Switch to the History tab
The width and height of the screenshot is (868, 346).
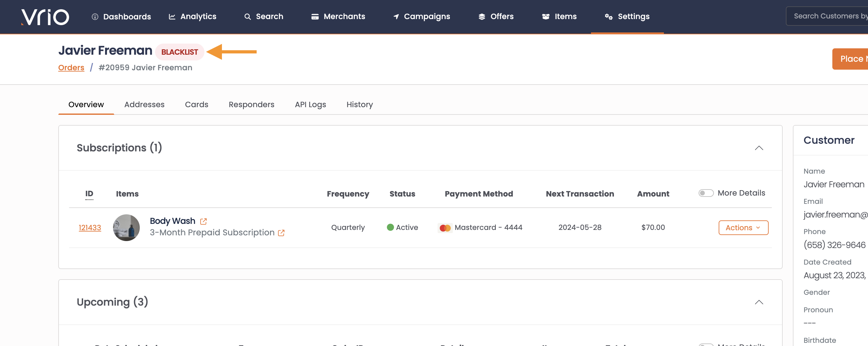[x=359, y=105]
